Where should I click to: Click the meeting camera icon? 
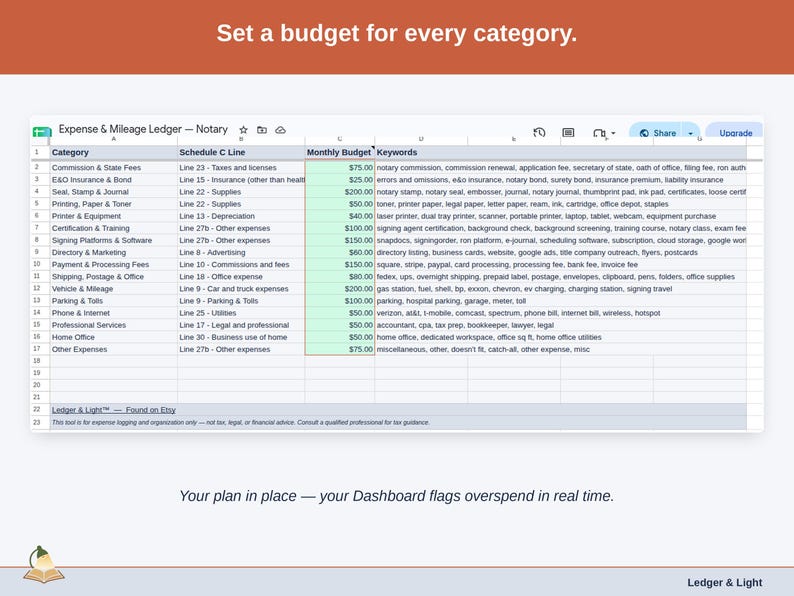(x=599, y=133)
